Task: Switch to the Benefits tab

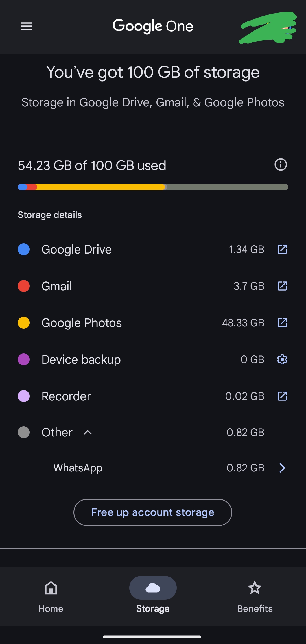Action: click(255, 595)
